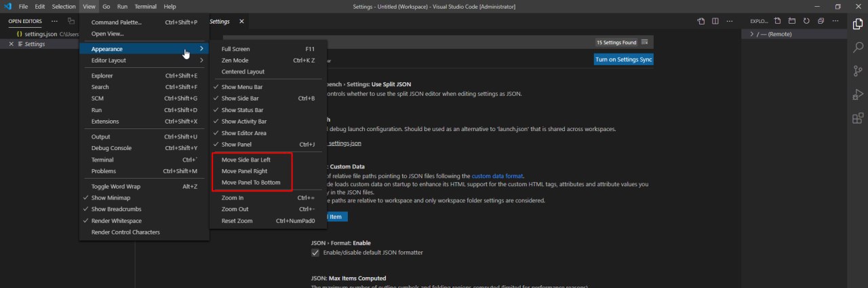Open Search from the activity bar
Screen dimensions: 868x288
point(858,48)
